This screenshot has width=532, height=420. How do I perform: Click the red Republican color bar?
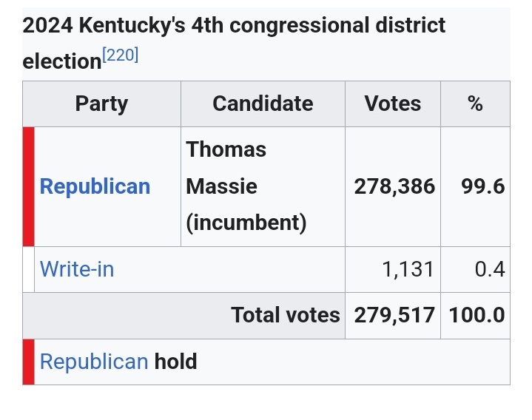pyautogui.click(x=29, y=187)
